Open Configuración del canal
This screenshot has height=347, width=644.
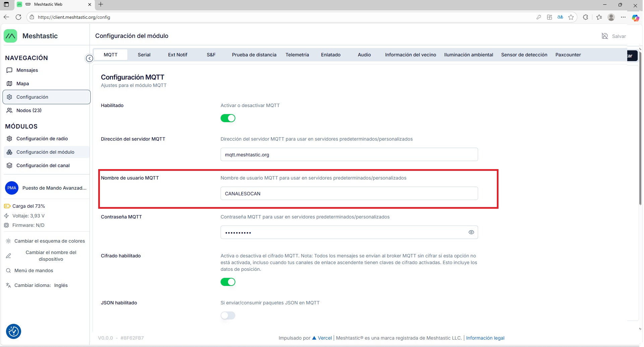43,165
